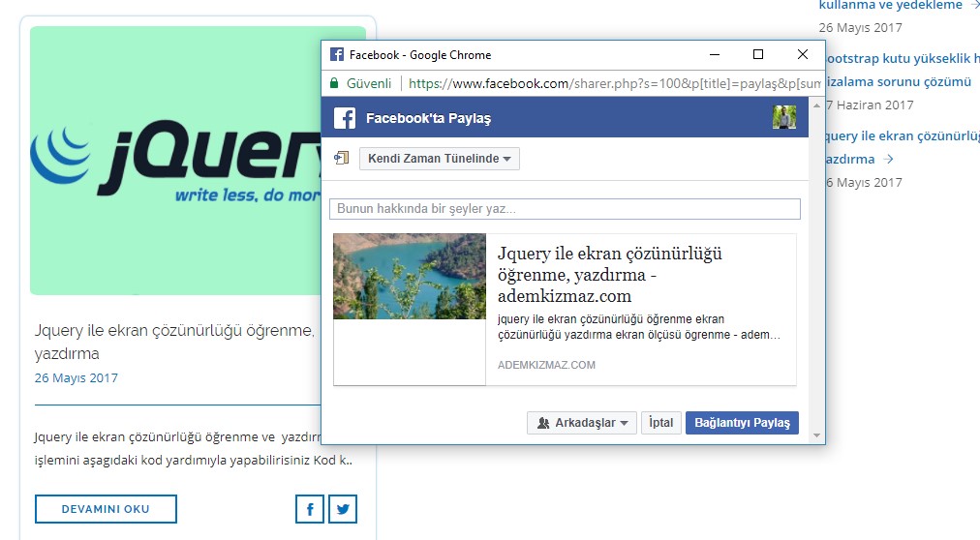
Task: Click the share-destination icon beside Kendi Zaman Tünelinde
Action: click(x=341, y=158)
